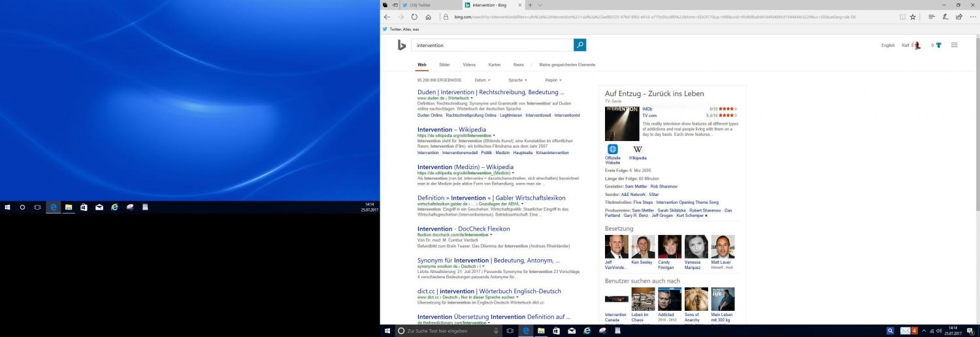The width and height of the screenshot is (980, 337).
Task: Click Cortana circle on left taskbar
Action: point(22,207)
